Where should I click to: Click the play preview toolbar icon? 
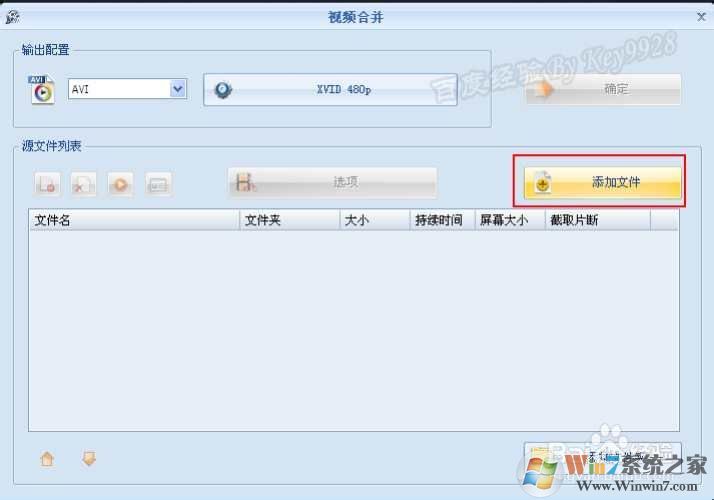[x=121, y=184]
